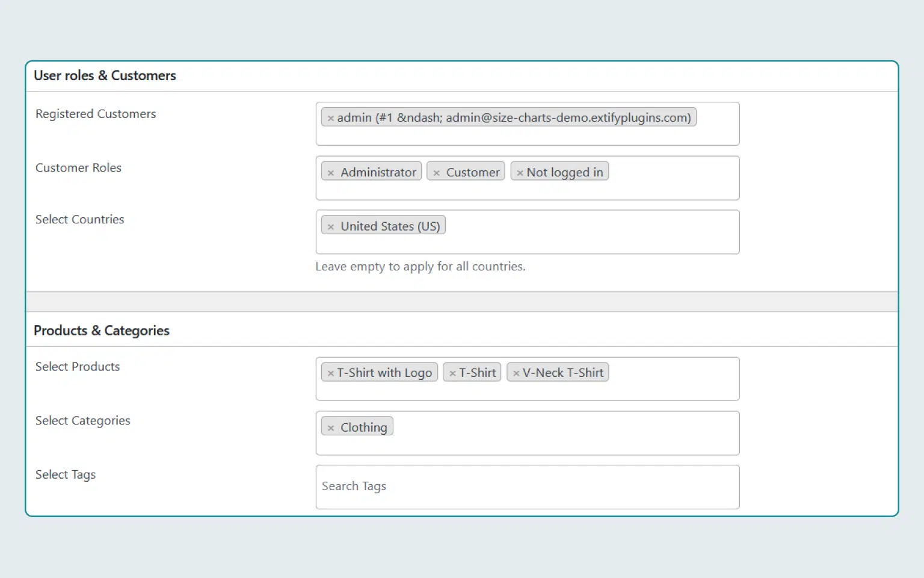Click the Clothing category chip label

pos(363,427)
